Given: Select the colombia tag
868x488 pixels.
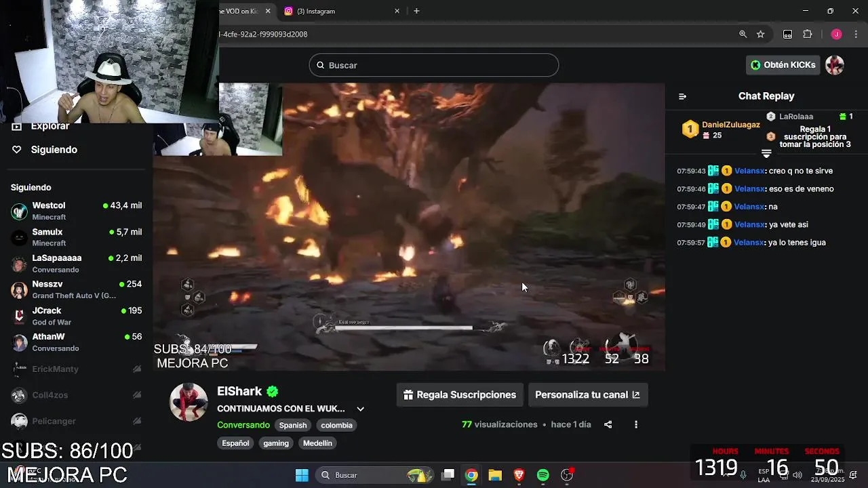Looking at the screenshot, I should click(x=336, y=425).
